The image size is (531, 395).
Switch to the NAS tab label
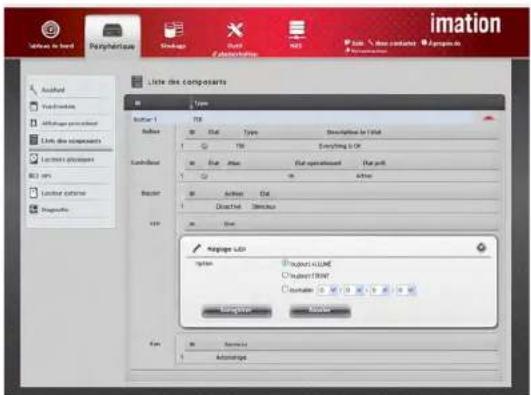click(x=296, y=46)
